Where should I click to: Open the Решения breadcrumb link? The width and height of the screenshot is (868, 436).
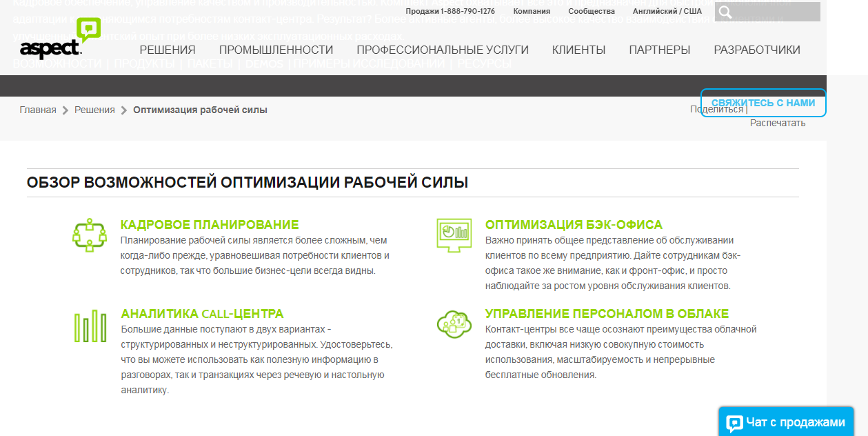point(95,109)
